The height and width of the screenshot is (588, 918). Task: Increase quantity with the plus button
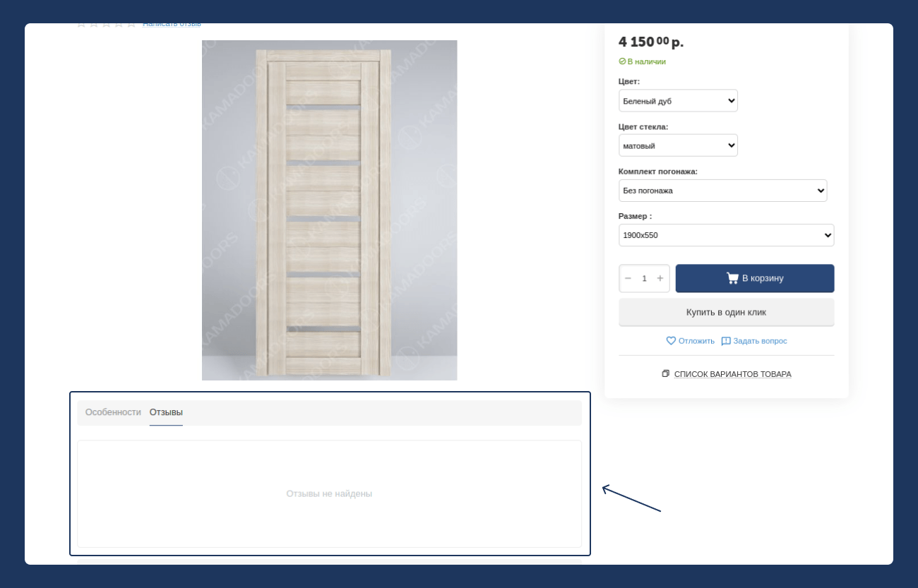pyautogui.click(x=660, y=278)
